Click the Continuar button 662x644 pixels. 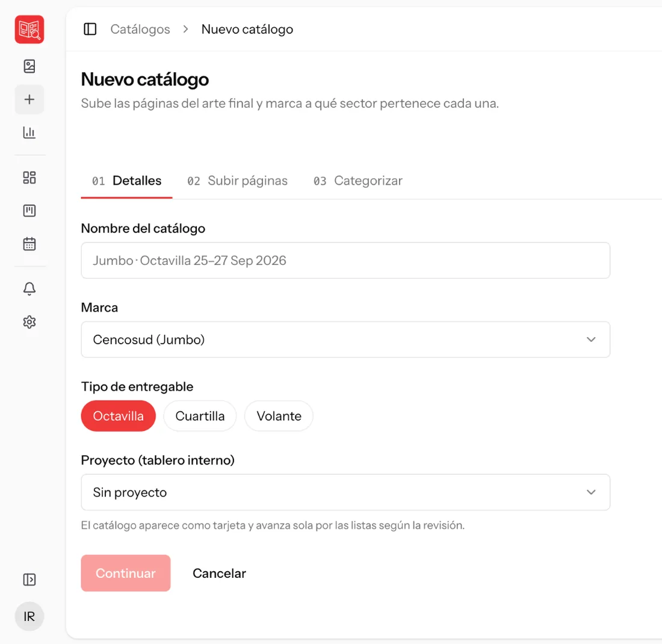pos(126,573)
